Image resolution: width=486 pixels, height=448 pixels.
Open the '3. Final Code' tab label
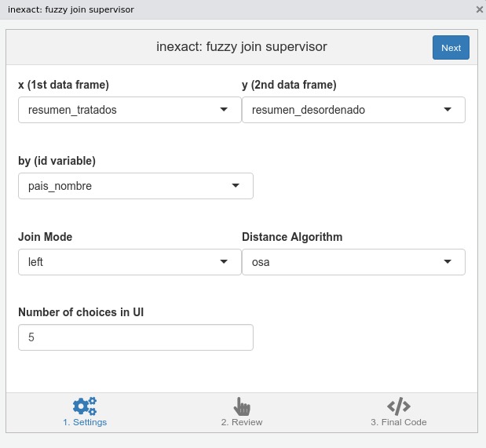point(399,422)
